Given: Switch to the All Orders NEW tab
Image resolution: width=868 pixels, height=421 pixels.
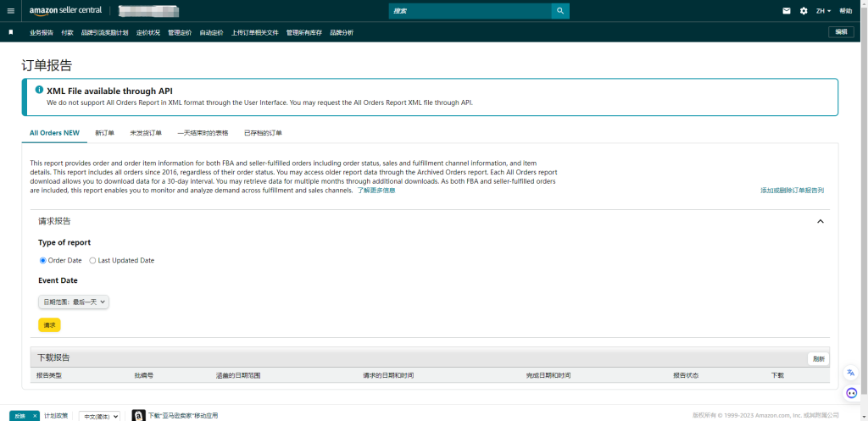Looking at the screenshot, I should click(x=54, y=133).
